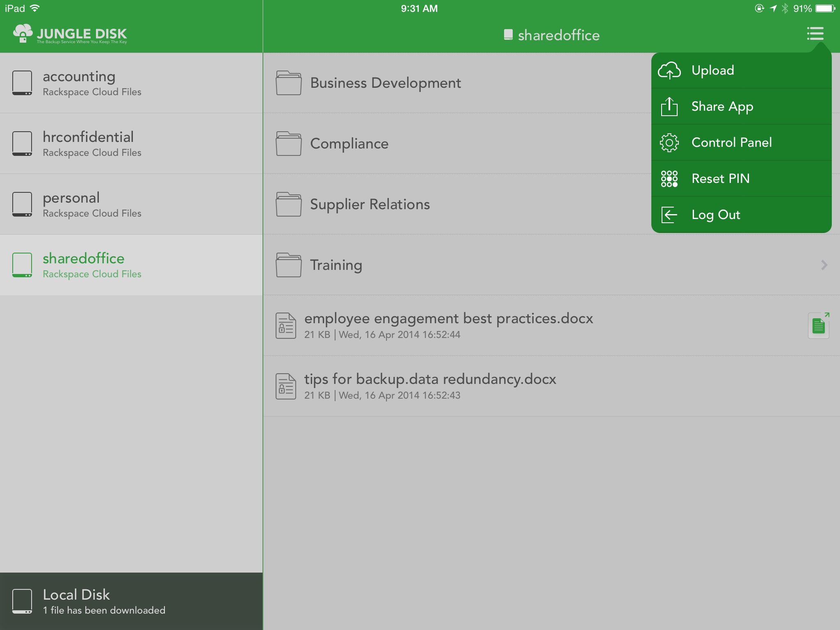Click the Business Development folder icon

[x=288, y=83]
